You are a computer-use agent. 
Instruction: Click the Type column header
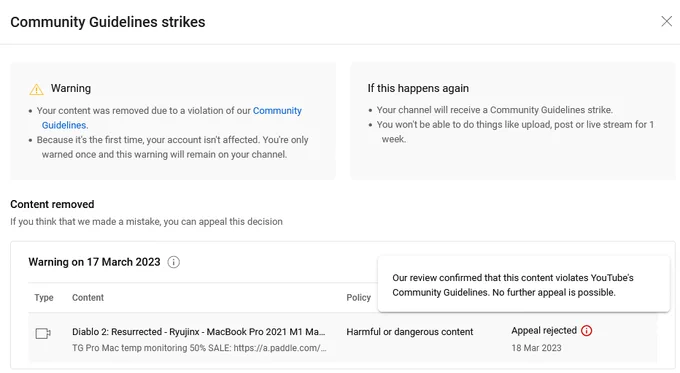[x=44, y=298]
